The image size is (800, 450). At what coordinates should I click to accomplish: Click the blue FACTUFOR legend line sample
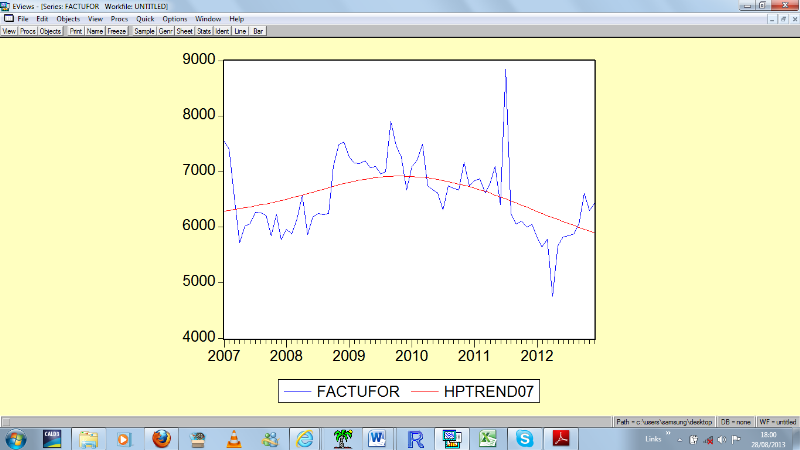coord(297,391)
